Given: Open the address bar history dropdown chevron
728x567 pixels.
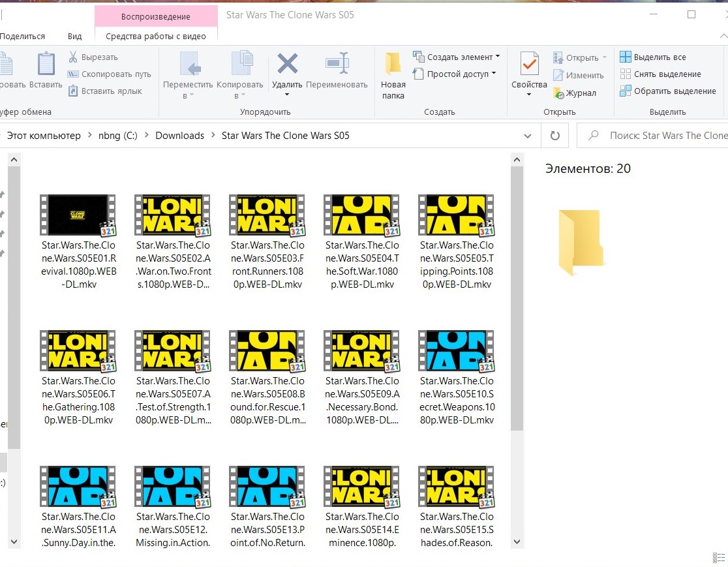Looking at the screenshot, I should click(528, 136).
